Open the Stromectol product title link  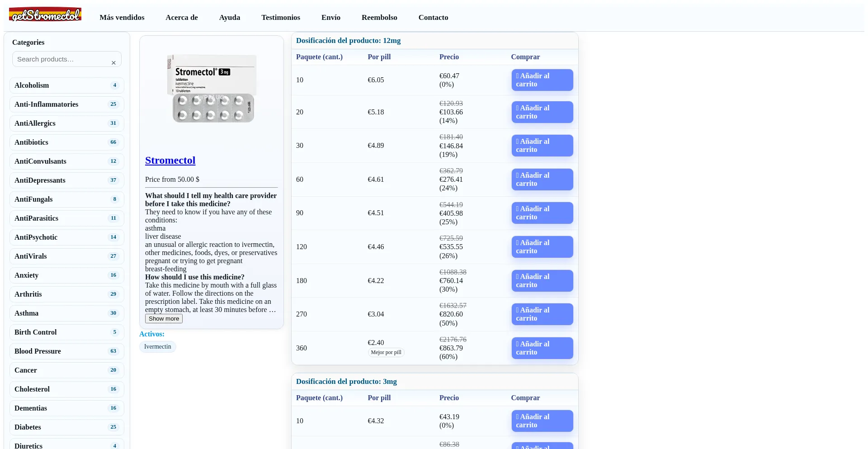(170, 161)
